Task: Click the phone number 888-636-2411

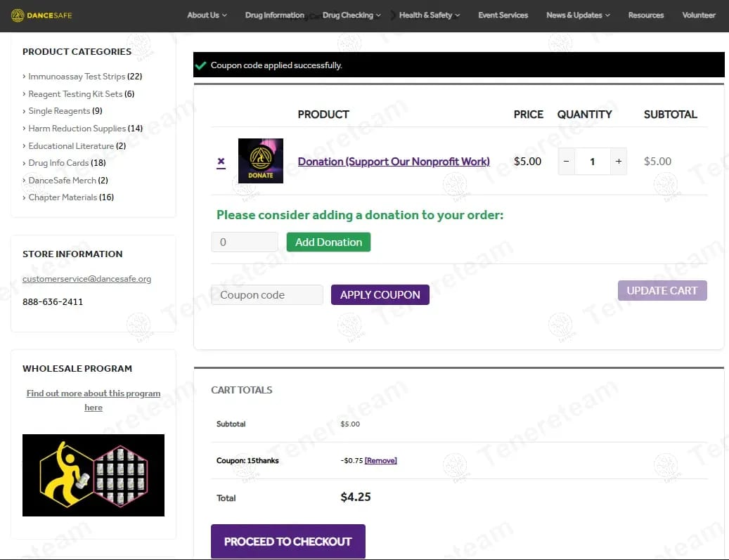Action: [53, 301]
